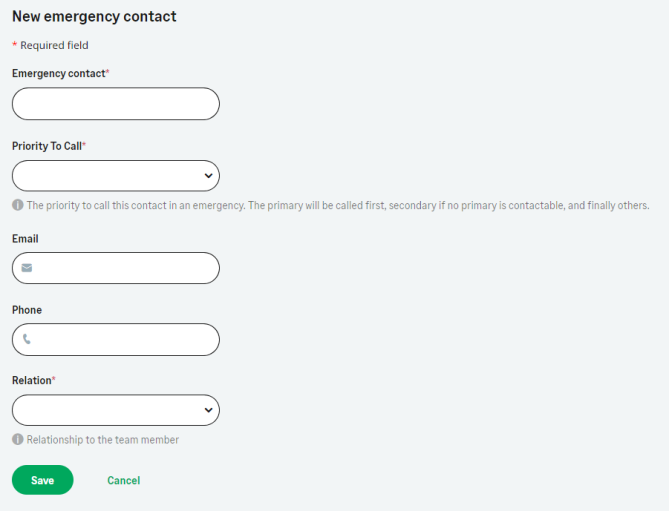Image resolution: width=669 pixels, height=511 pixels.
Task: Click the Relation field label
Action: tap(31, 381)
